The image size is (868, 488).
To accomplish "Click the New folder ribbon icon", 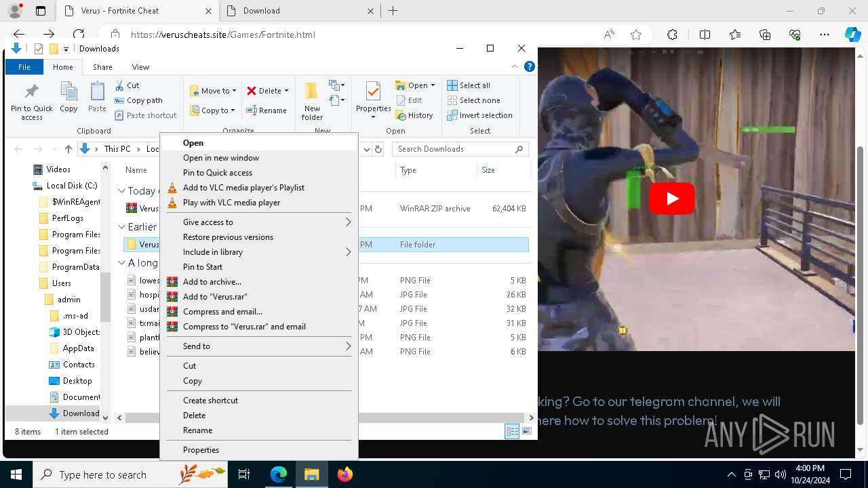I will pyautogui.click(x=312, y=102).
